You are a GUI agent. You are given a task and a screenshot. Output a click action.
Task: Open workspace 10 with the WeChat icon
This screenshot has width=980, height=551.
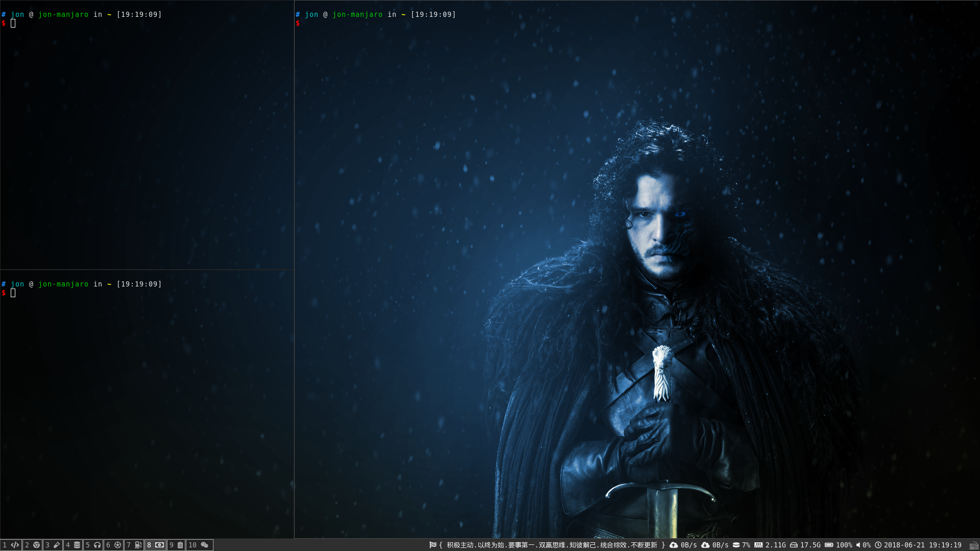point(199,545)
